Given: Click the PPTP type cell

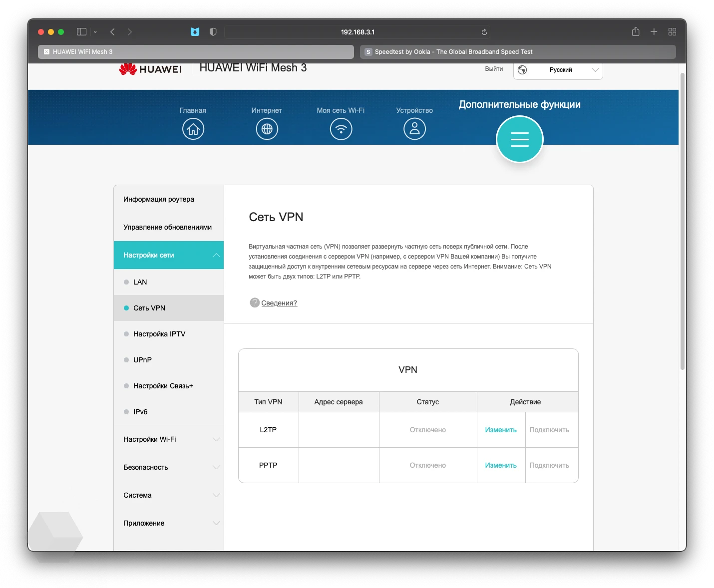Looking at the screenshot, I should (x=268, y=465).
